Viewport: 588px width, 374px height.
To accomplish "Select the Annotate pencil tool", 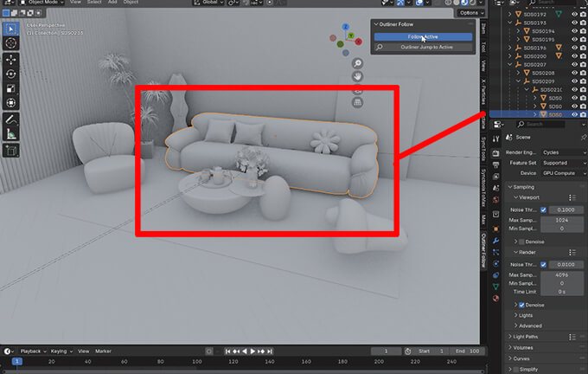I will pos(11,119).
